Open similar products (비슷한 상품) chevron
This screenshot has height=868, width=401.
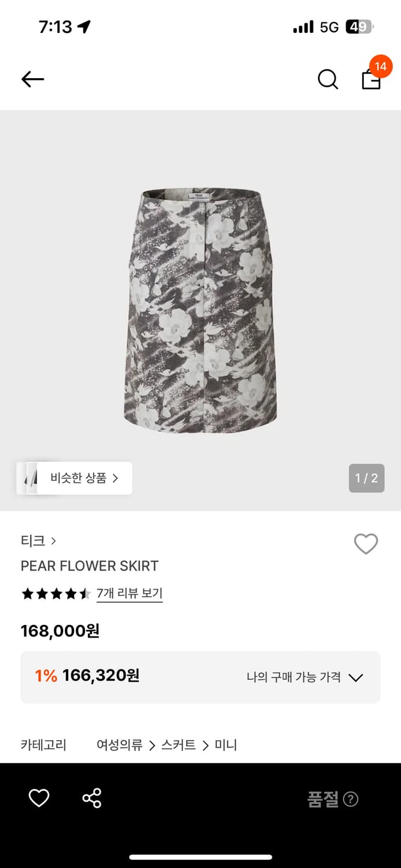point(115,478)
